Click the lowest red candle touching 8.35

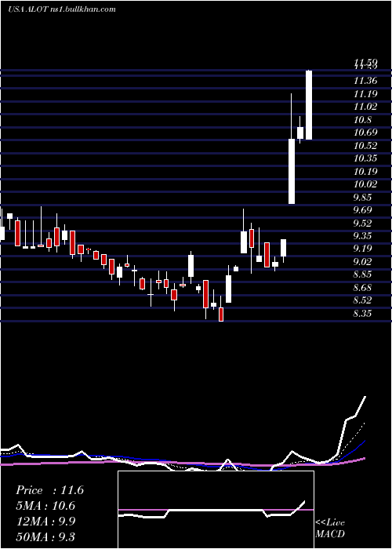coord(221,314)
